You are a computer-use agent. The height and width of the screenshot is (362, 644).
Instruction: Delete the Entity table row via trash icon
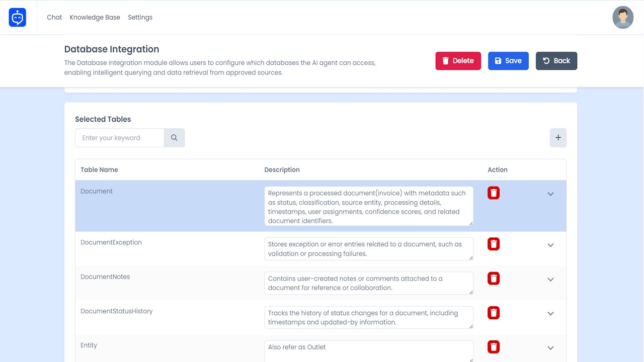[494, 347]
